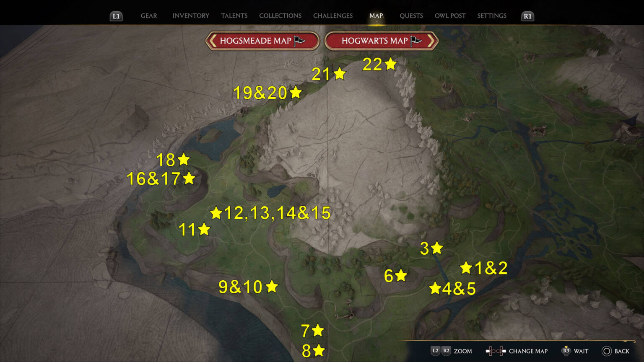Open the Quests tab
This screenshot has width=644, height=362.
click(x=411, y=16)
